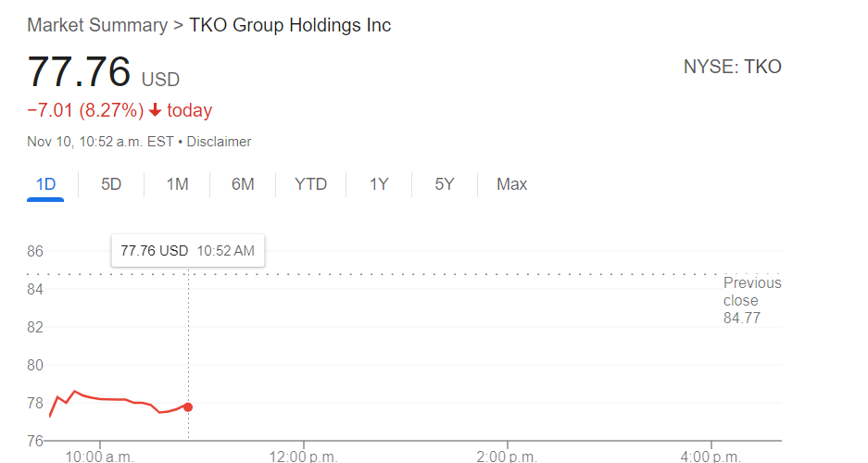Viewport: 868px width, 463px height.
Task: Click the Market Summary breadcrumb
Action: point(97,25)
